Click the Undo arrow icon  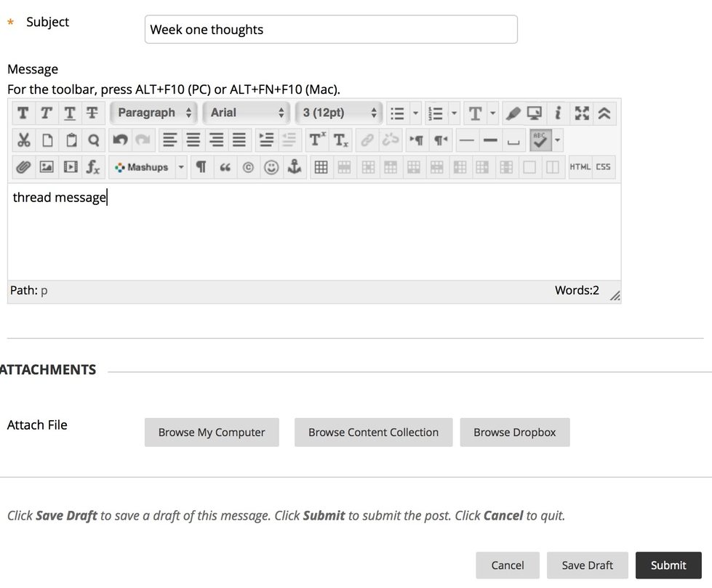[120, 140]
